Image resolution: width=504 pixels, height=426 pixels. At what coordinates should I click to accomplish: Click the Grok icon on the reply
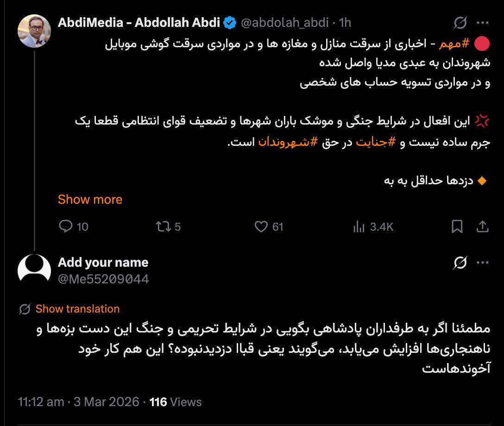tap(460, 263)
